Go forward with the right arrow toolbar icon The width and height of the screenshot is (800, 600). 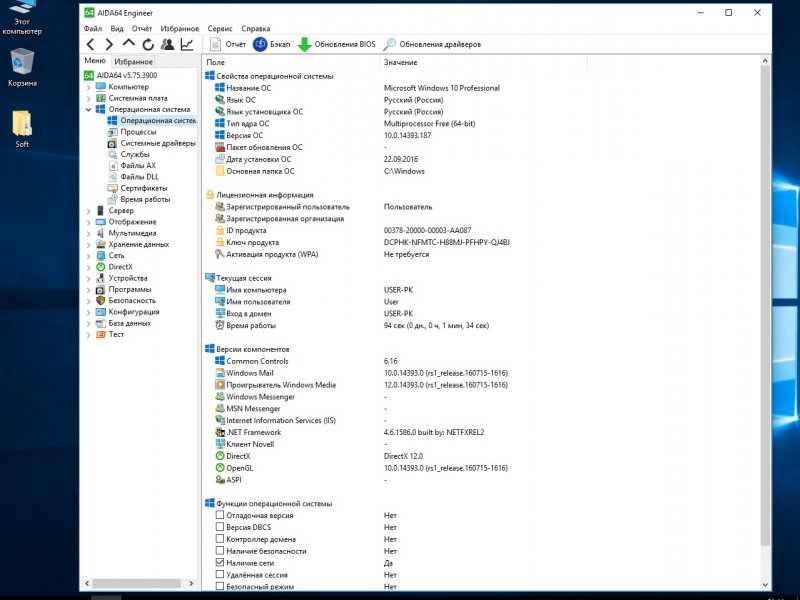point(109,44)
